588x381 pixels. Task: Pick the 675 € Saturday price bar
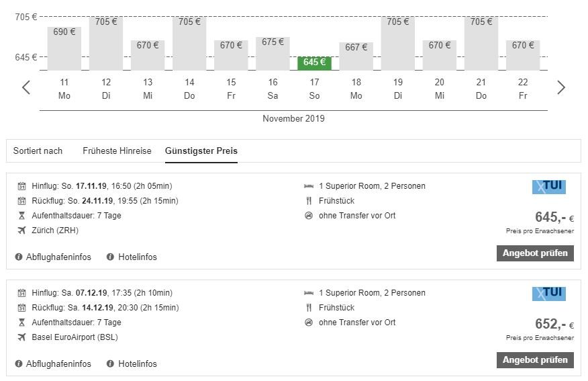pyautogui.click(x=273, y=54)
